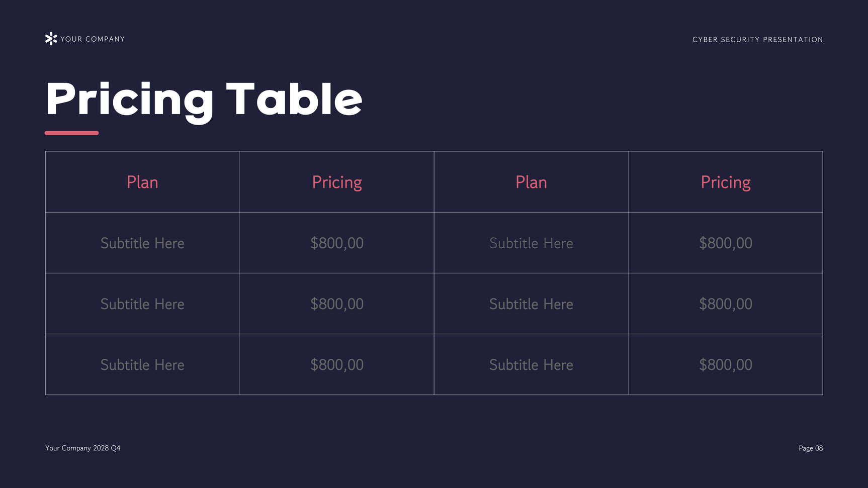Click the left Pricing column header
Image resolution: width=868 pixels, height=488 pixels.
point(337,182)
